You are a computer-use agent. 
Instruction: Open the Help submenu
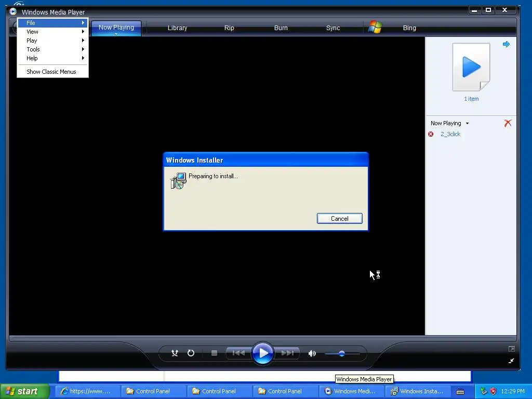tap(52, 58)
